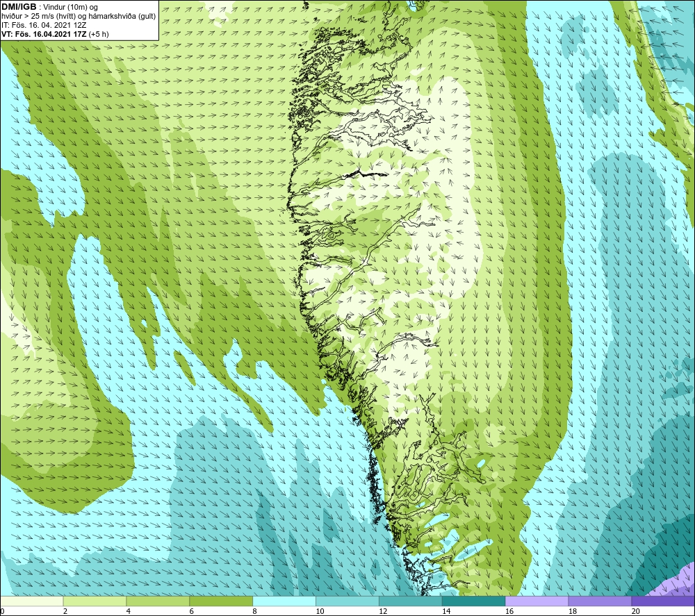Viewport: 695px width, 616px height.
Task: Click the 8-10 m/s light cyan legend swatch
Action: click(284, 601)
